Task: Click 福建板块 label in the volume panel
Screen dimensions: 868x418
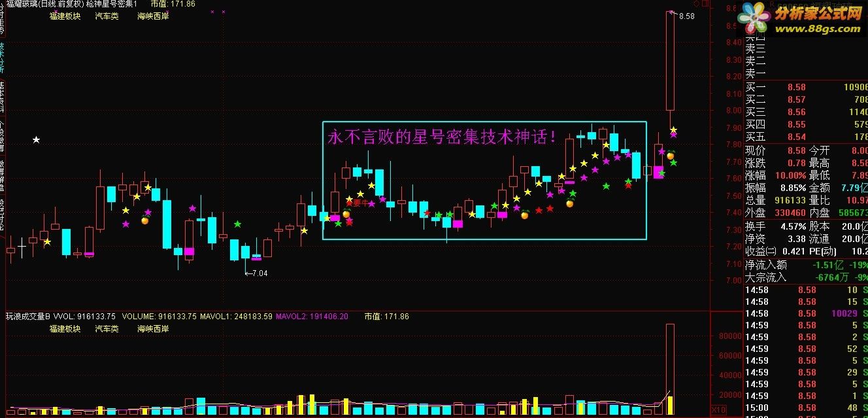Action: tap(65, 329)
